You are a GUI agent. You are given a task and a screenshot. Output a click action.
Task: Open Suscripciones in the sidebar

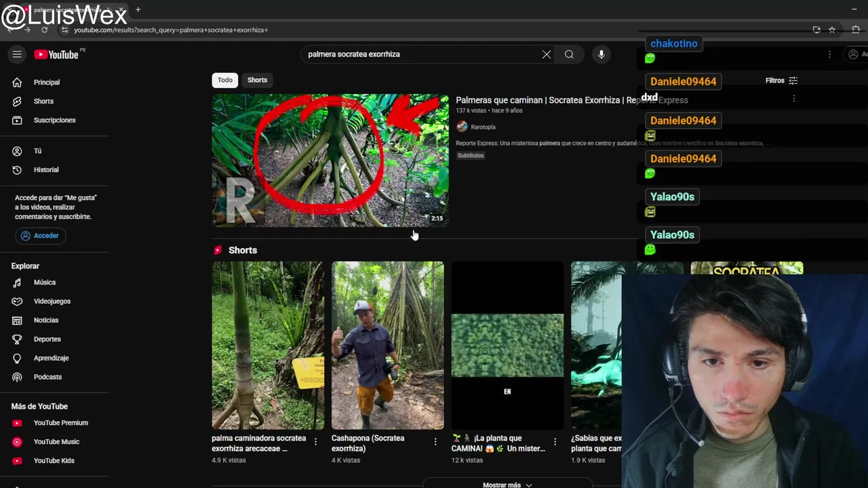point(54,120)
